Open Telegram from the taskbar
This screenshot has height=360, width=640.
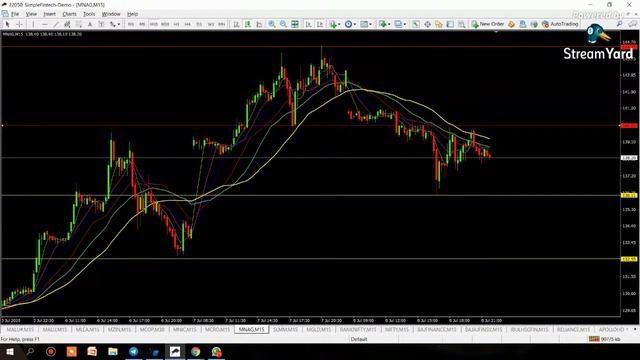[x=133, y=351]
